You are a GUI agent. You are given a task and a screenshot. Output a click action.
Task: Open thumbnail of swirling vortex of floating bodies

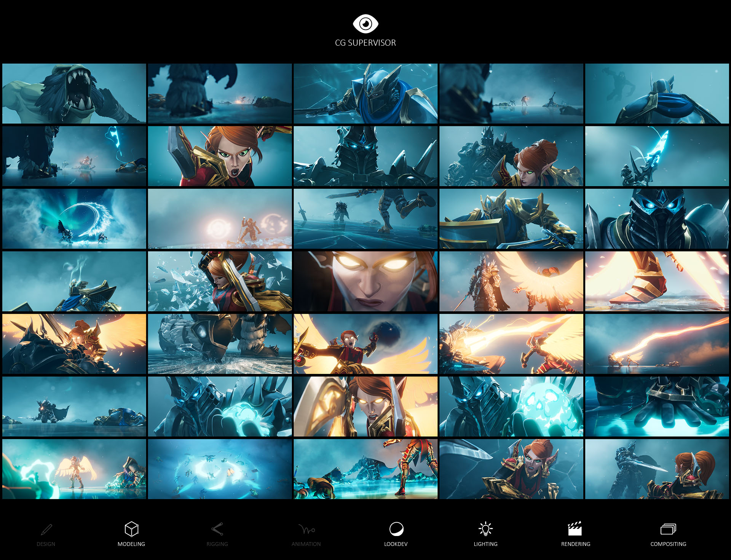220,469
